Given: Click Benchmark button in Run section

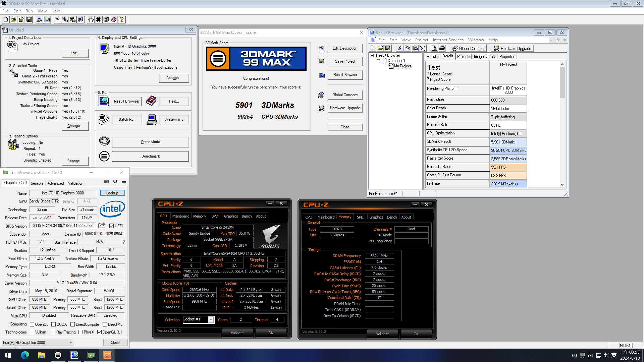Looking at the screenshot, I should [x=150, y=156].
